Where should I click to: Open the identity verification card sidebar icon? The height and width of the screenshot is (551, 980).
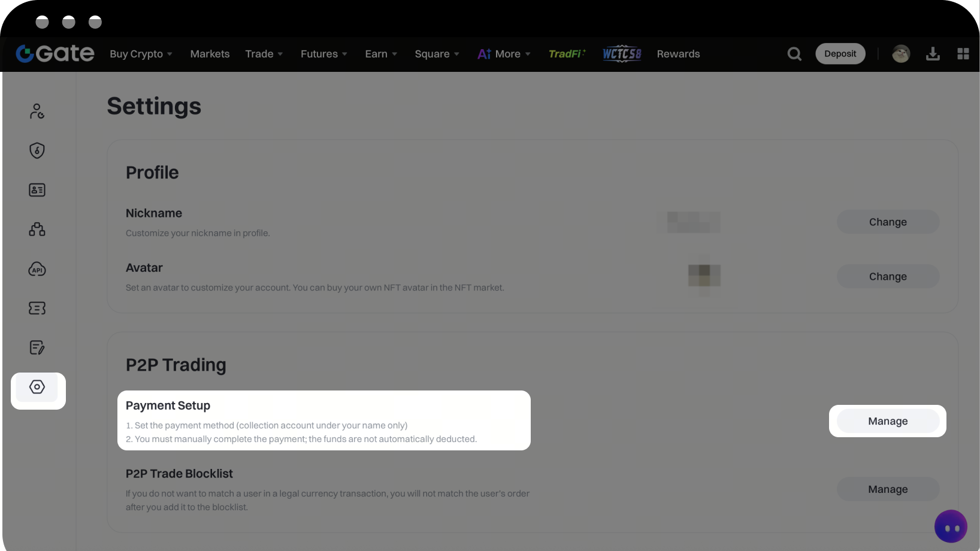pos(37,190)
